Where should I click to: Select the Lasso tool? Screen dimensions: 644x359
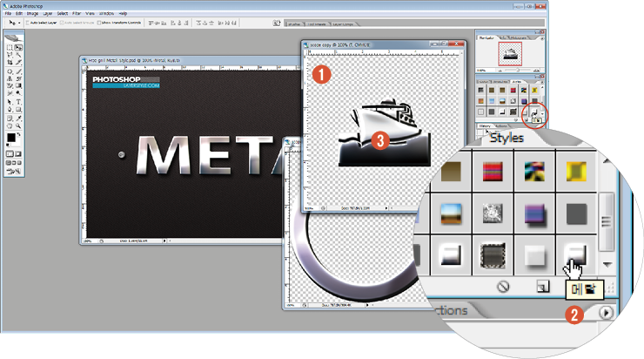pyautogui.click(x=10, y=55)
